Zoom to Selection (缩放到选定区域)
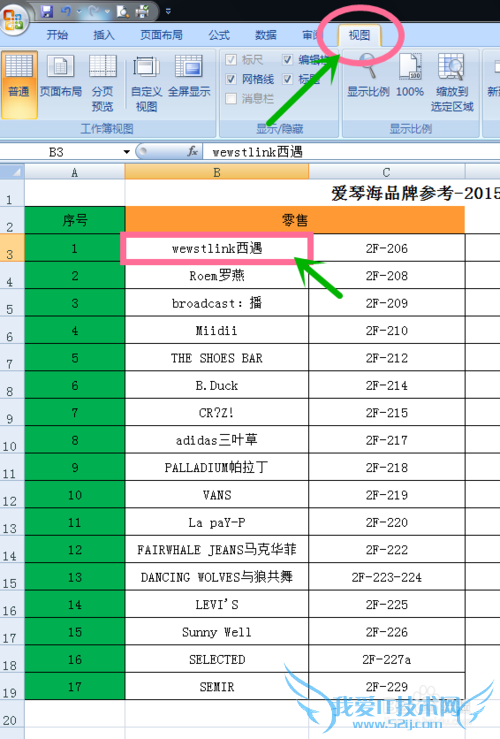The width and height of the screenshot is (500, 739). (451, 83)
